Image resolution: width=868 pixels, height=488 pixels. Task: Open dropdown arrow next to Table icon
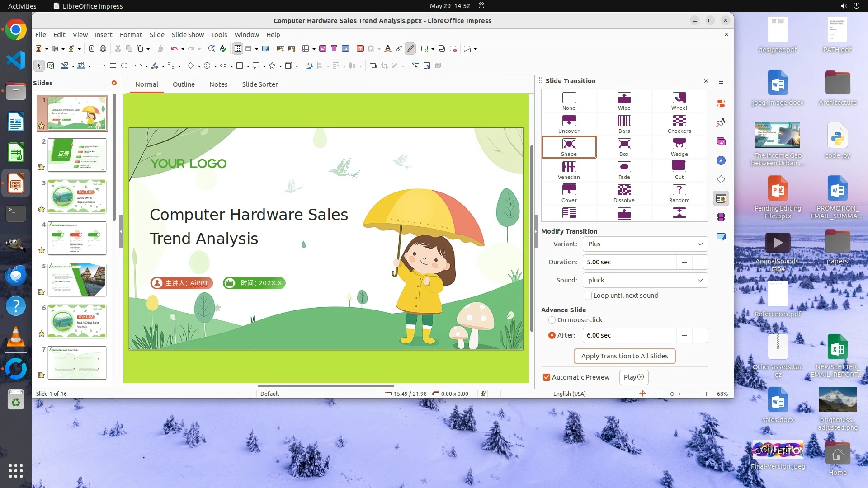(x=314, y=49)
